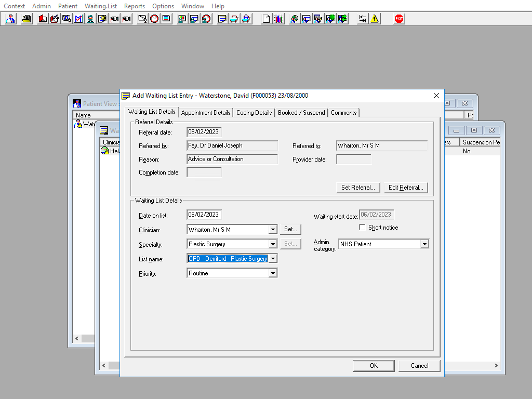Click the note with sun toolbar icon
532x399 pixels.
(102, 19)
